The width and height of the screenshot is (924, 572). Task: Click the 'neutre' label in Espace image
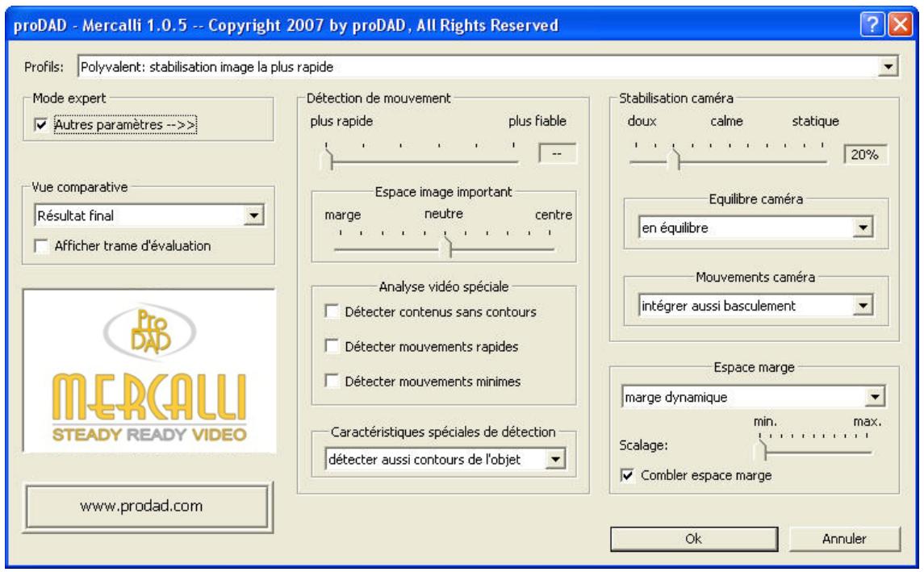tap(444, 213)
